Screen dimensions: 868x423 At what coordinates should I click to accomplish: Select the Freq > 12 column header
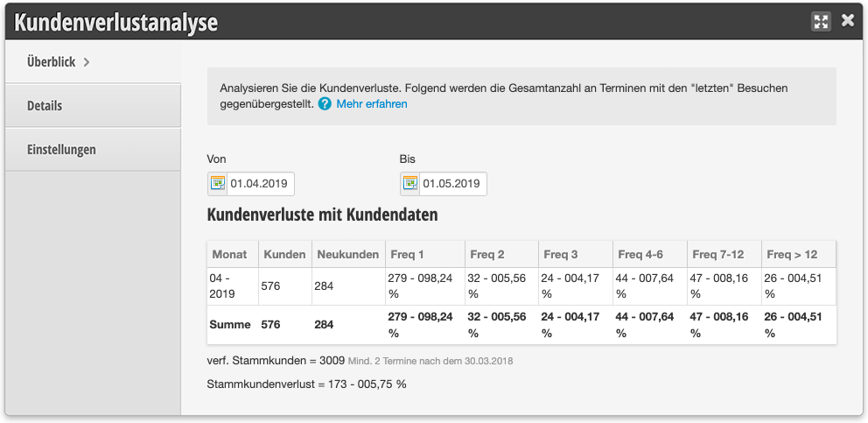click(799, 255)
